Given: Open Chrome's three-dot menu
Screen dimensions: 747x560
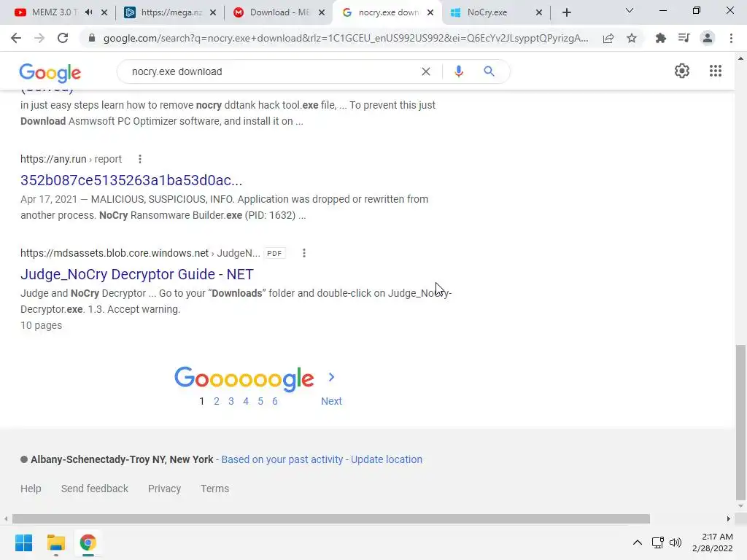Looking at the screenshot, I should pos(731,38).
